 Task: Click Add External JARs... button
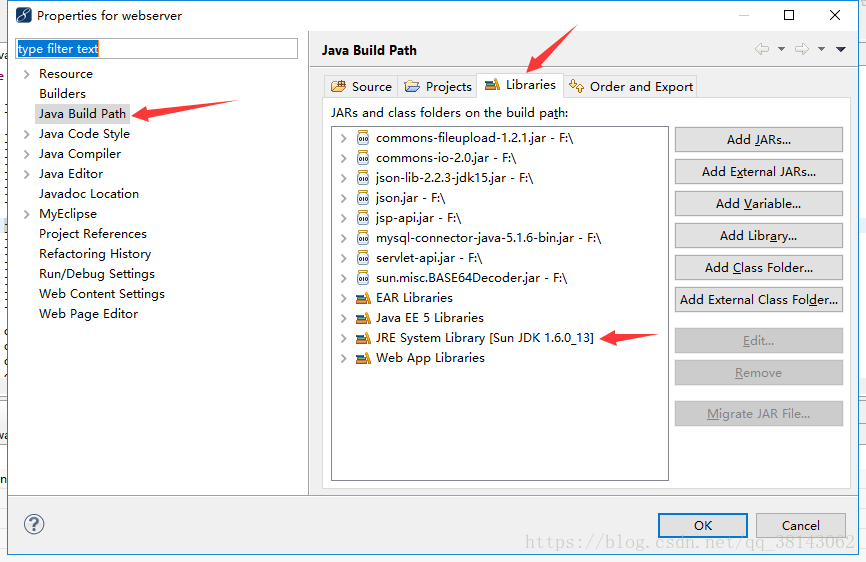tap(758, 172)
